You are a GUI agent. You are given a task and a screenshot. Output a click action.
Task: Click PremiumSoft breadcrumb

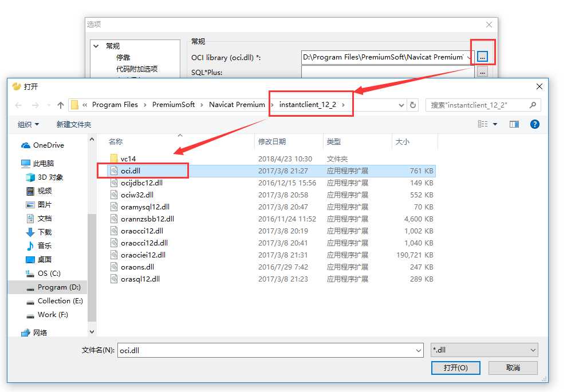click(x=174, y=105)
